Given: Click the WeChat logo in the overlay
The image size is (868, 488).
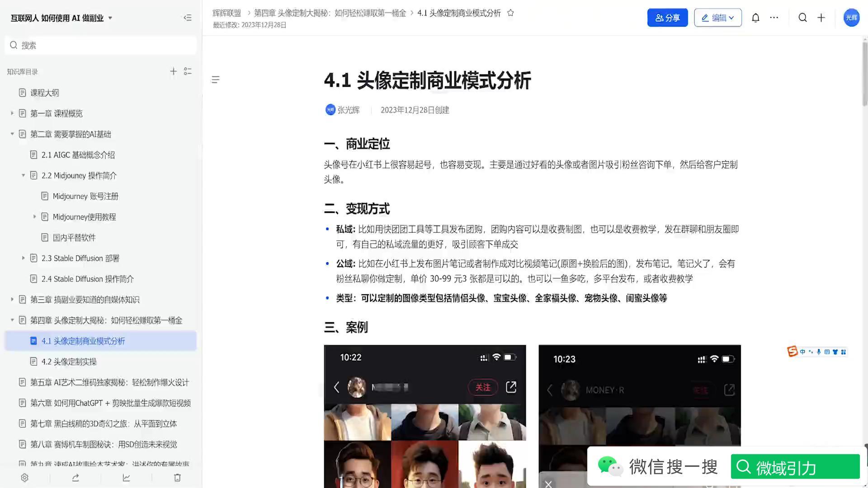Looking at the screenshot, I should pos(610,466).
